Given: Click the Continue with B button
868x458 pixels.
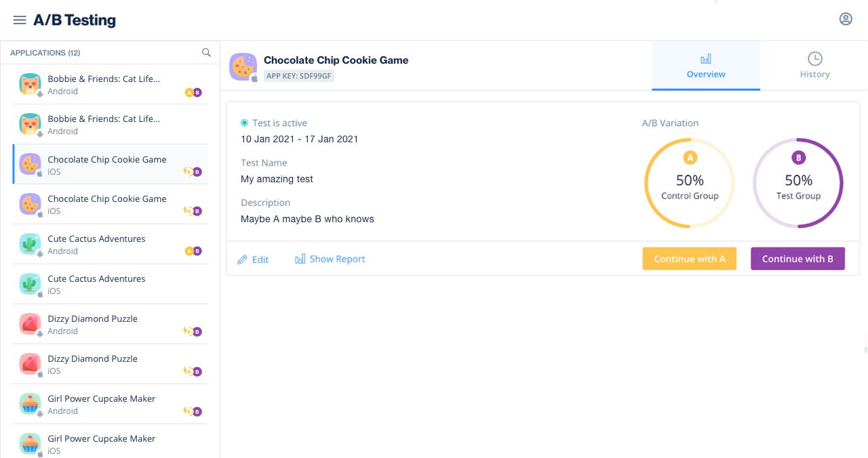Looking at the screenshot, I should click(797, 259).
